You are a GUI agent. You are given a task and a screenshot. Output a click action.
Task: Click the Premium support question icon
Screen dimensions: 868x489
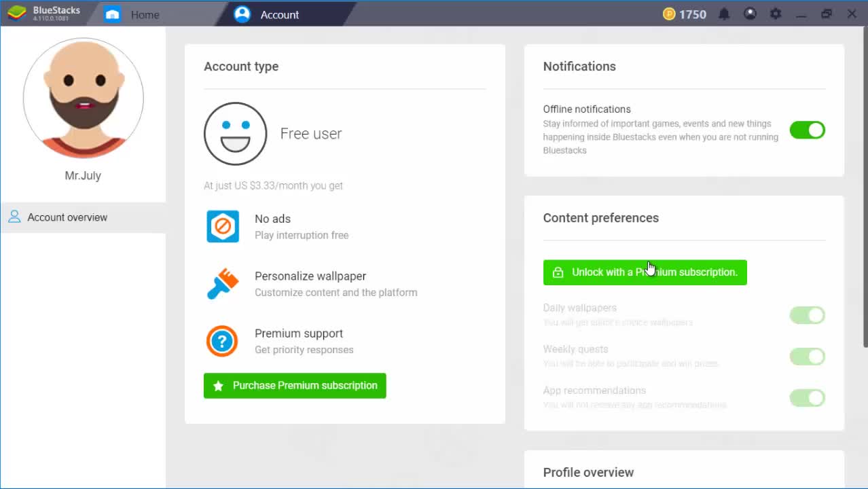point(222,341)
